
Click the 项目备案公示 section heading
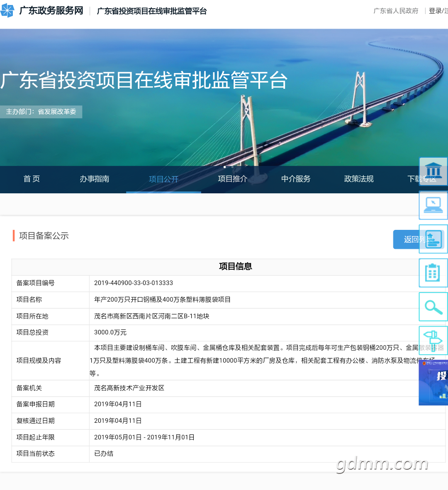pyautogui.click(x=44, y=236)
